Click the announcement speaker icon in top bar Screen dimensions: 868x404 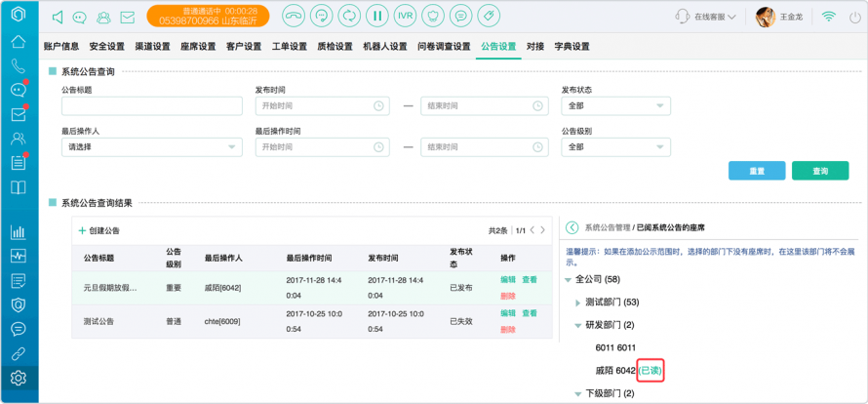tap(58, 18)
